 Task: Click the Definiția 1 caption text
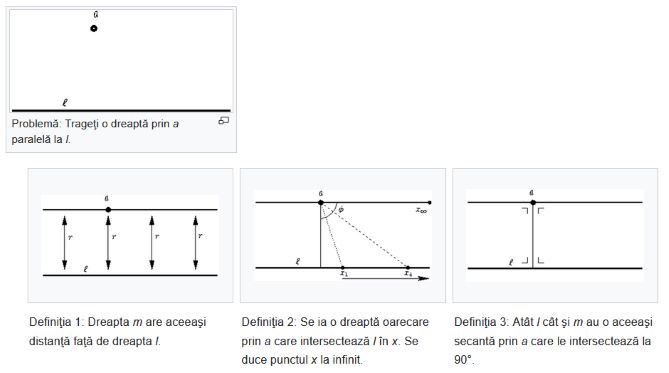pos(118,332)
